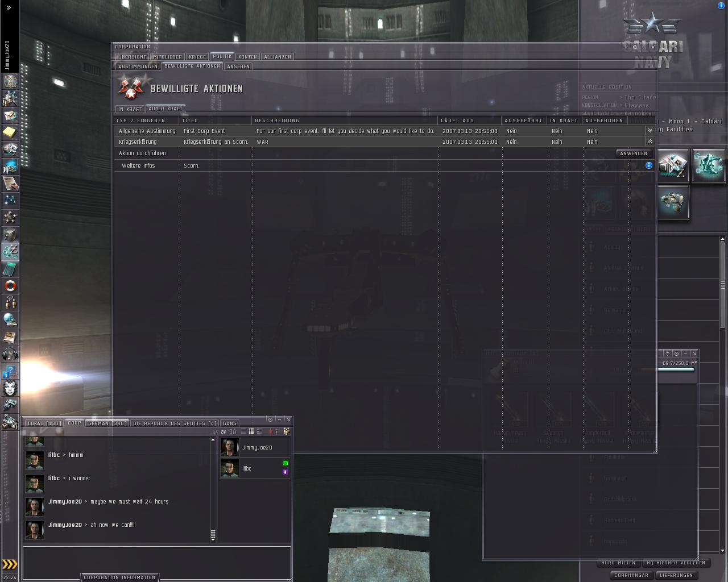Sort by the Ausgeführt column header
Image resolution: width=728 pixels, height=582 pixels.
coord(524,120)
